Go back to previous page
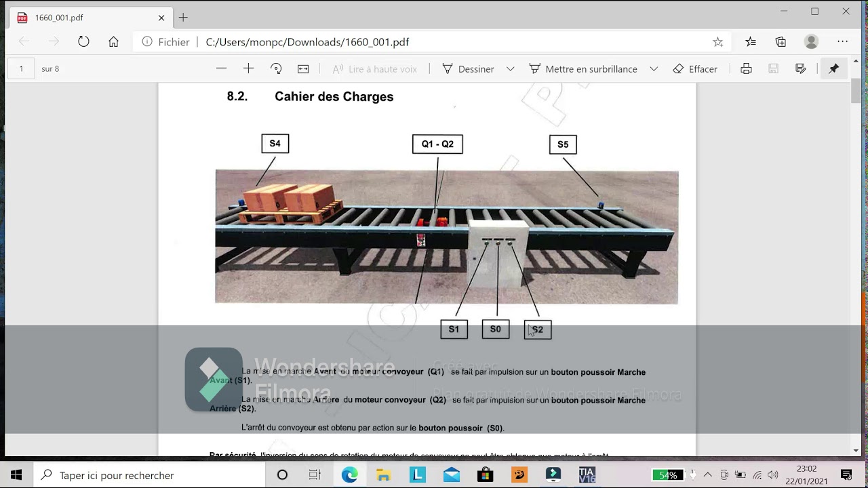 24,41
